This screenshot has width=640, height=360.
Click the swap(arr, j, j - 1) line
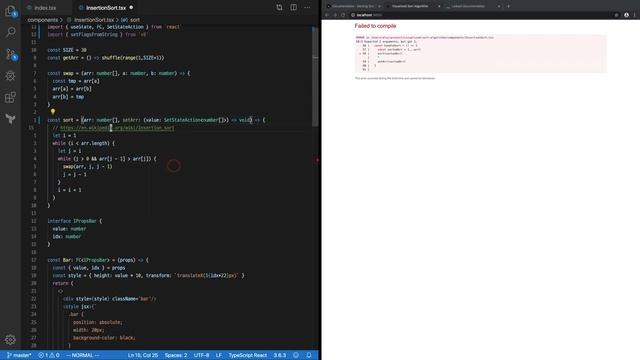pos(87,167)
